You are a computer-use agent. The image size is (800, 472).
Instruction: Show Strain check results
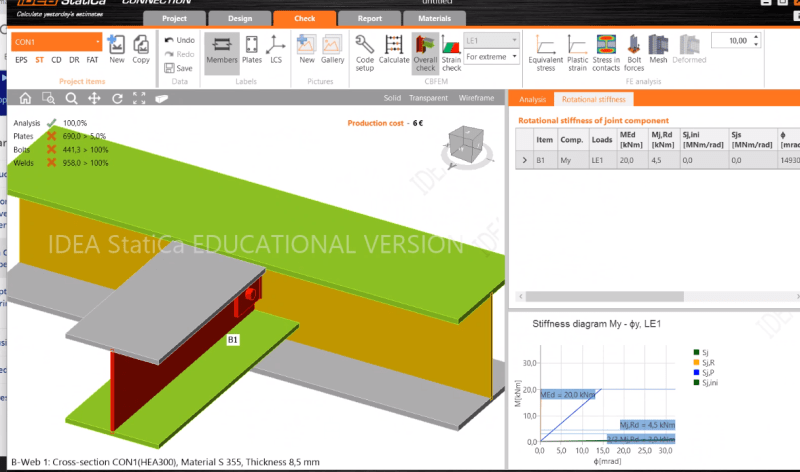point(452,53)
